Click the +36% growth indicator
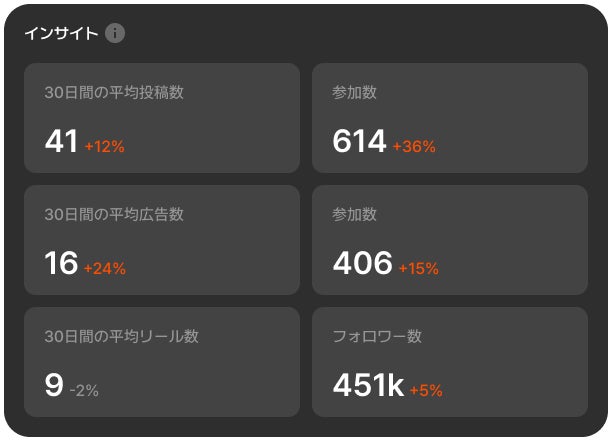612x441 pixels. pos(414,146)
